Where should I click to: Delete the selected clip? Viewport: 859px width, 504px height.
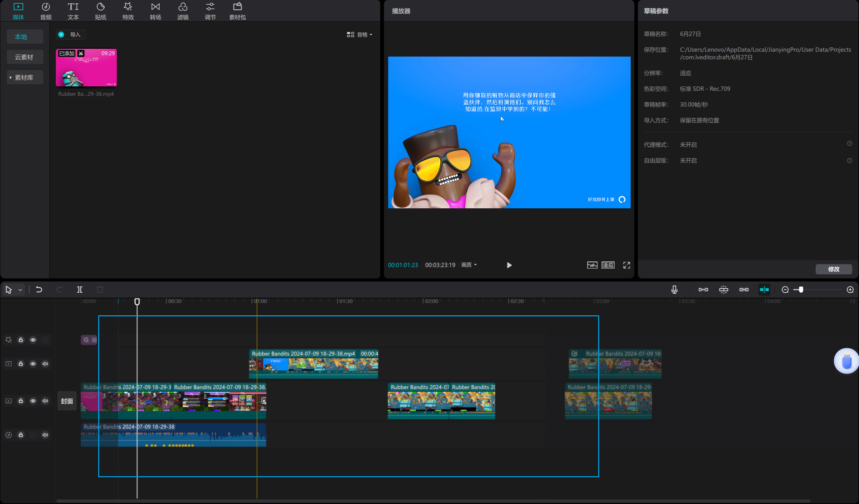(100, 290)
